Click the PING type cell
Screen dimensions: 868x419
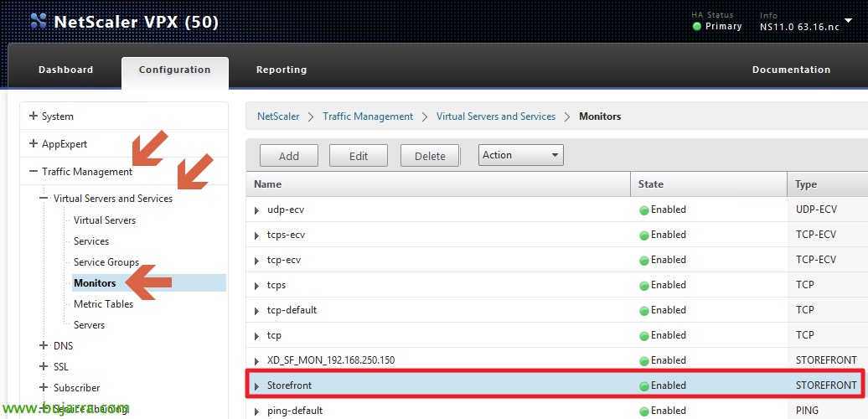tap(807, 411)
